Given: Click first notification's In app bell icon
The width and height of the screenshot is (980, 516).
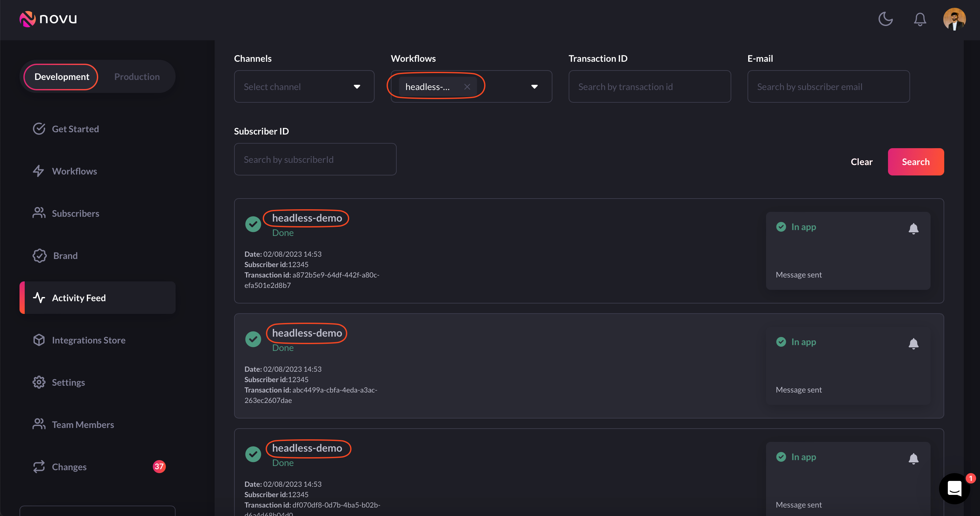Looking at the screenshot, I should 913,228.
